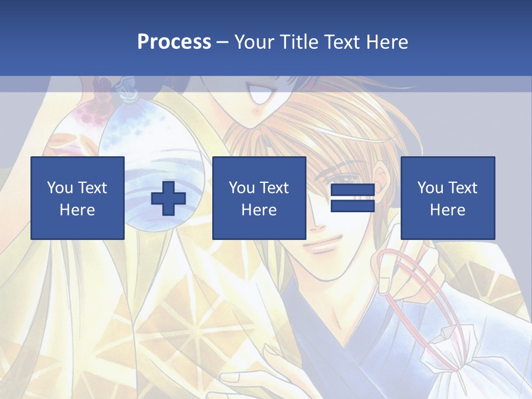This screenshot has width=532, height=399.
Task: Click the bold word 'Process' in title
Action: click(x=174, y=42)
